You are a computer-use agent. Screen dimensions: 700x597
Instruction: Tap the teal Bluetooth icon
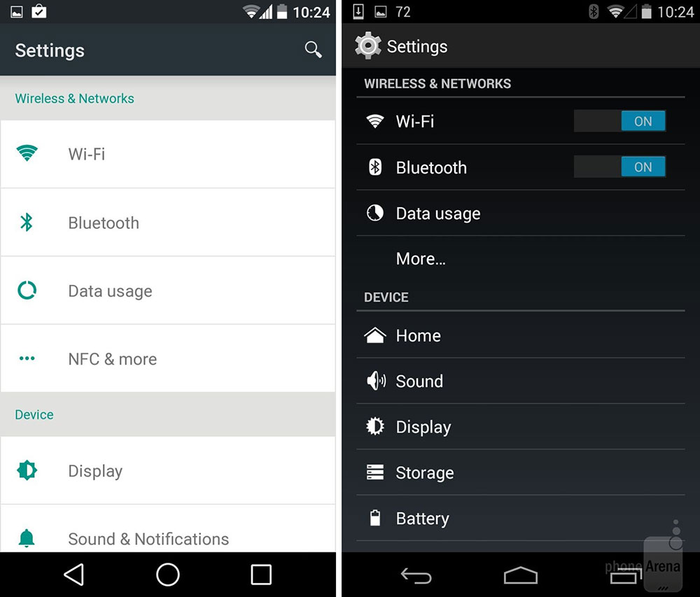tap(27, 222)
